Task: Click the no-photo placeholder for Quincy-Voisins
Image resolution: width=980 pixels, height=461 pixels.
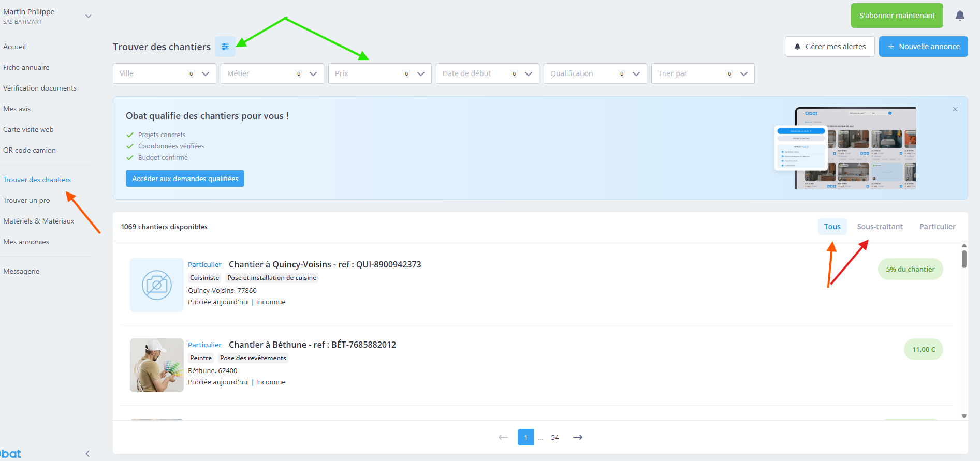Action: pyautogui.click(x=157, y=285)
